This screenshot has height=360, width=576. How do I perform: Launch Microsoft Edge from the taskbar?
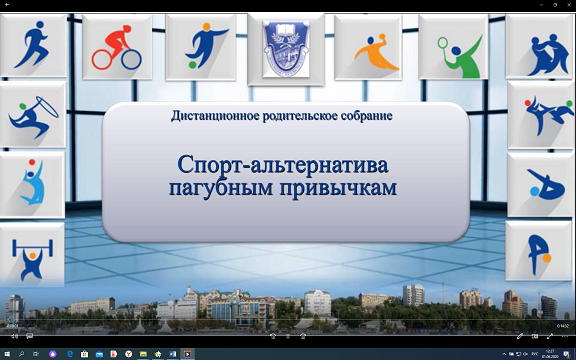(x=70, y=354)
